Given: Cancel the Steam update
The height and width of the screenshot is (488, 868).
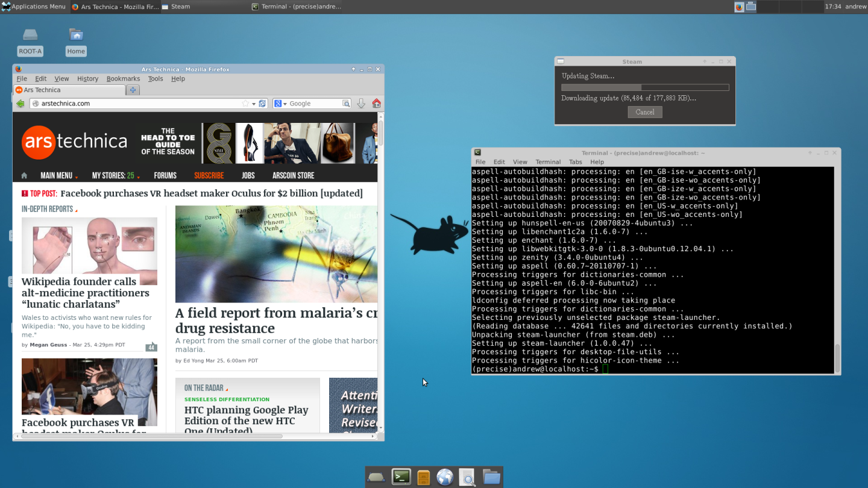Looking at the screenshot, I should pos(644,112).
